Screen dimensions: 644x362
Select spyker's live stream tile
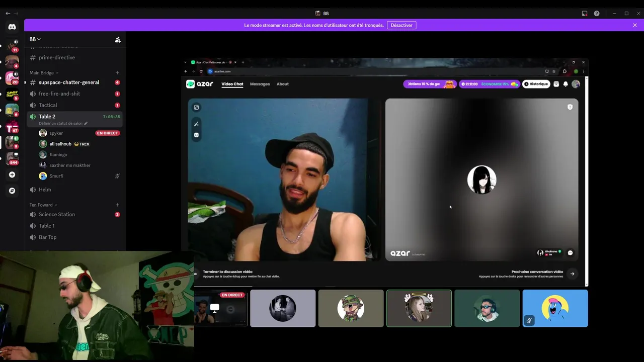click(221, 308)
